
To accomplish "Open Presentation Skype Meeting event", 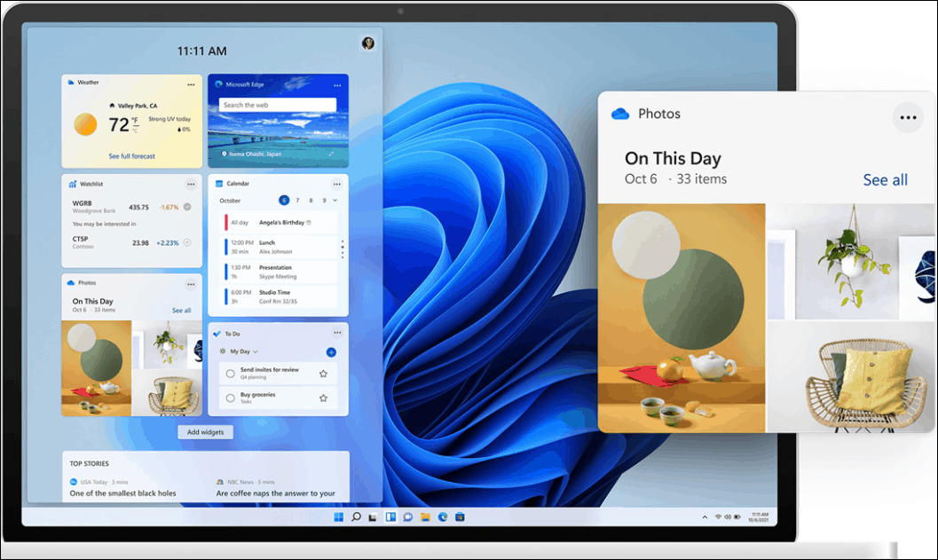I will point(278,272).
